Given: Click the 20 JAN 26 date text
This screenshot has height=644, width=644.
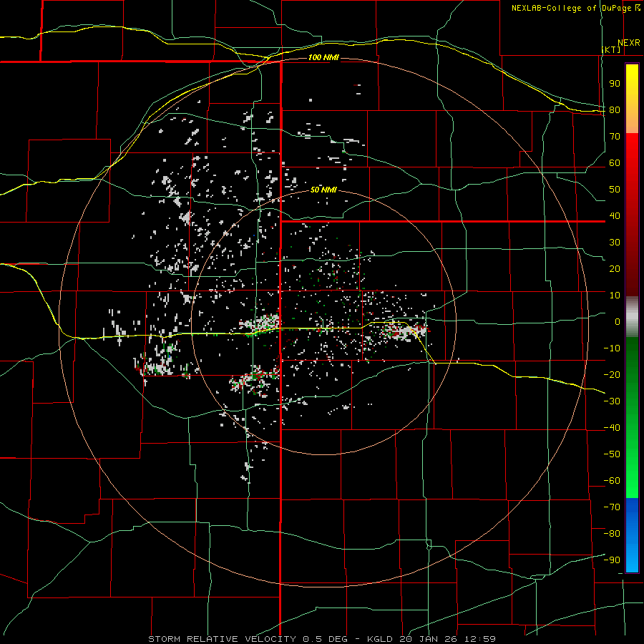Looking at the screenshot, I should (x=429, y=639).
